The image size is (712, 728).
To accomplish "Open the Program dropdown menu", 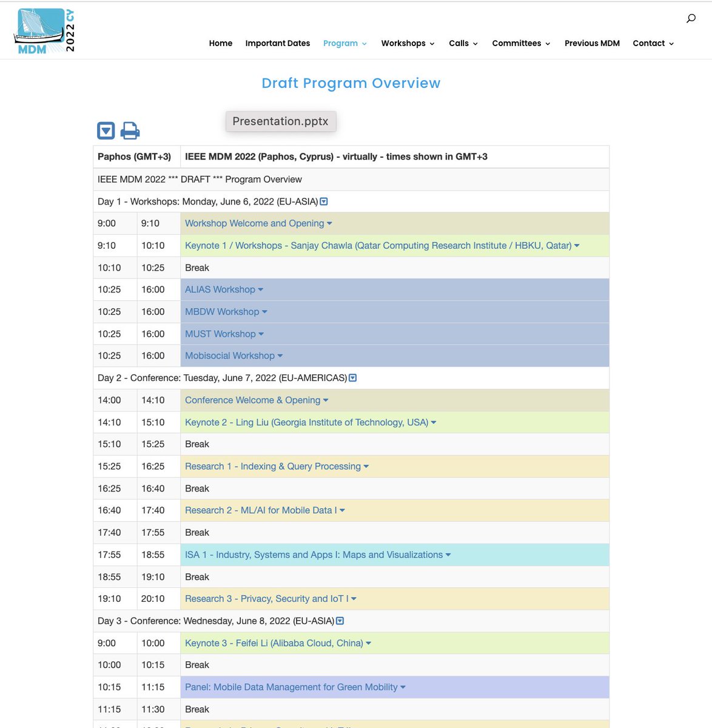I will 340,43.
